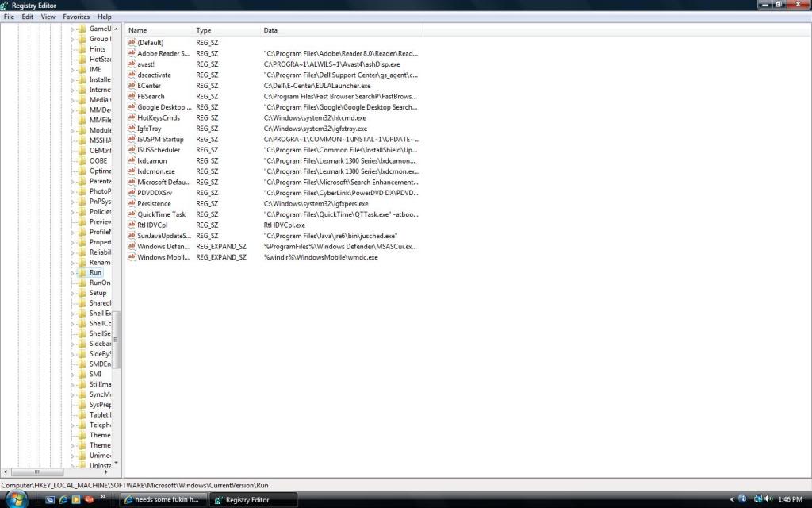
Task: Click the 1:46 PM system clock
Action: click(x=791, y=500)
